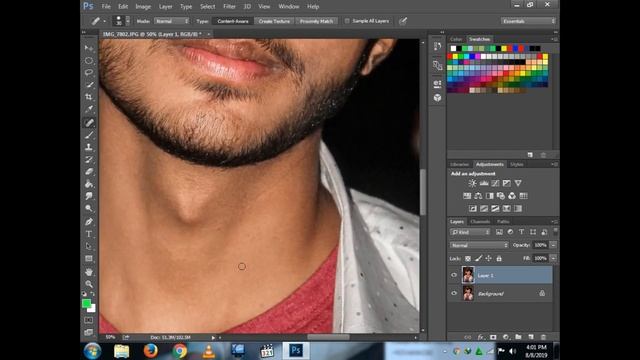Add a Color Balance adjustment

(478, 196)
